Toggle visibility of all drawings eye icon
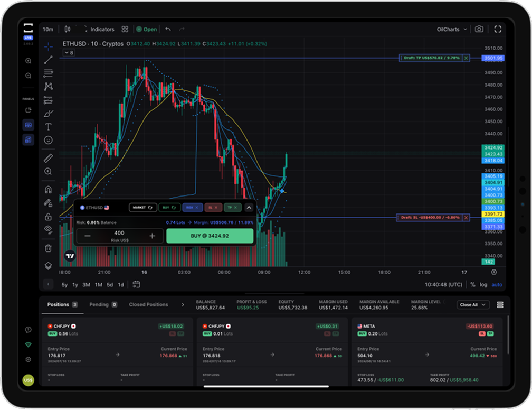Image resolution: width=532 pixels, height=410 pixels. tap(49, 229)
